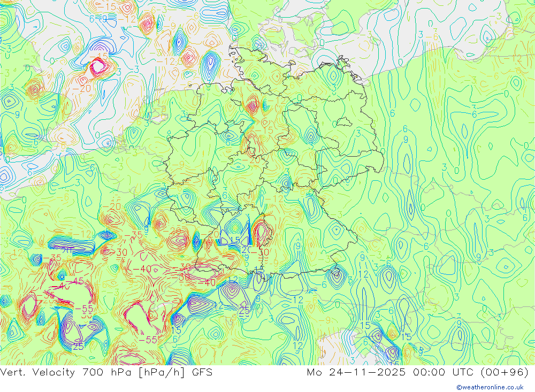Click the date text 'Mo 24-11-2025 00:00 UTC (00+96)'
The image size is (535, 392).
pyautogui.click(x=418, y=372)
